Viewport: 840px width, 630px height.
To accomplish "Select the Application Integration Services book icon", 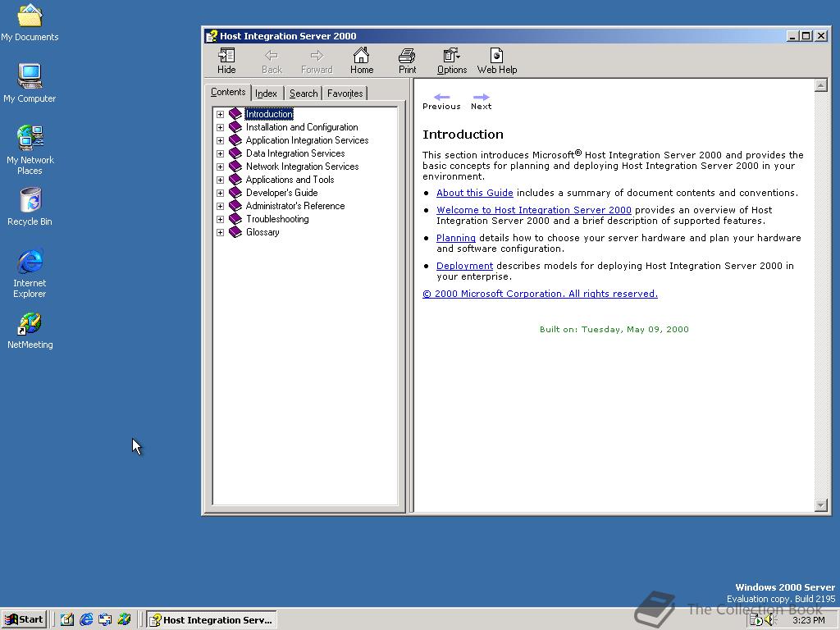I will (x=235, y=139).
